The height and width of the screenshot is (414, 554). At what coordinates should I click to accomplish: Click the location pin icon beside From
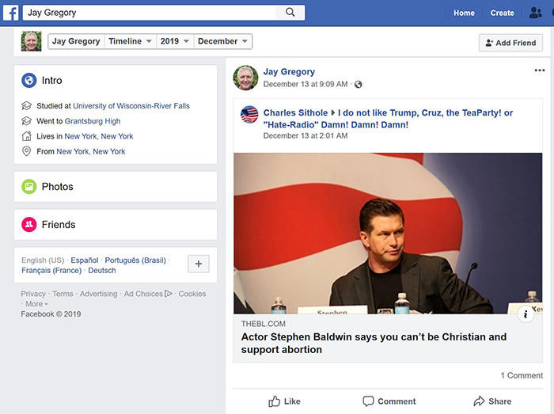coord(26,151)
